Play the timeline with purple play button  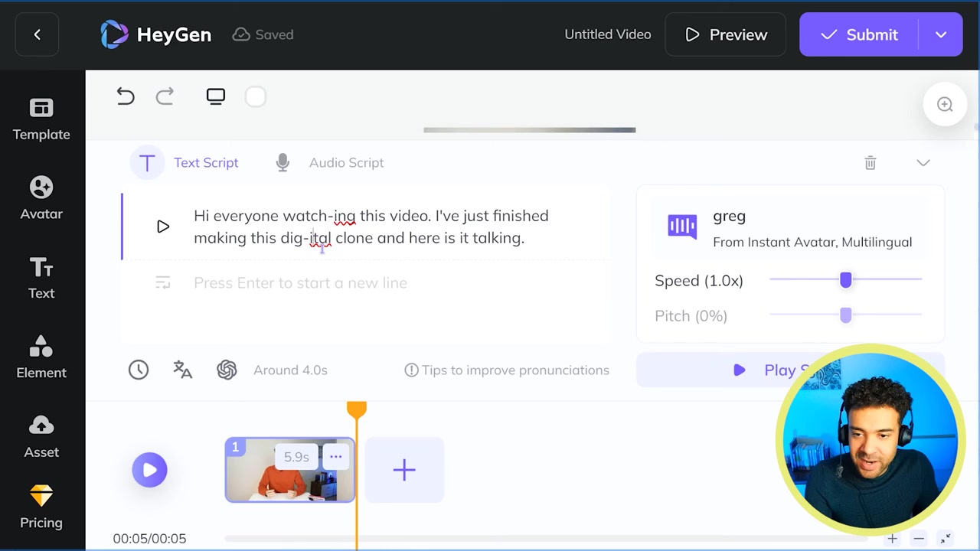[x=149, y=470]
